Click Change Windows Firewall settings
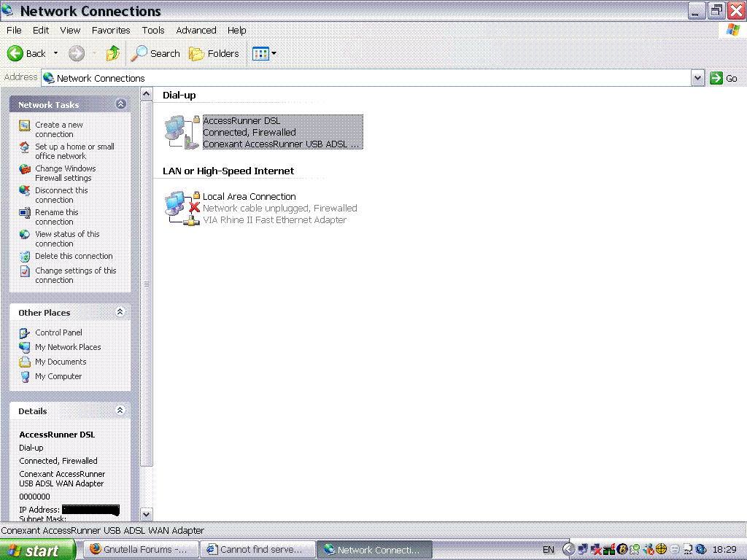The width and height of the screenshot is (747, 560). coord(65,173)
